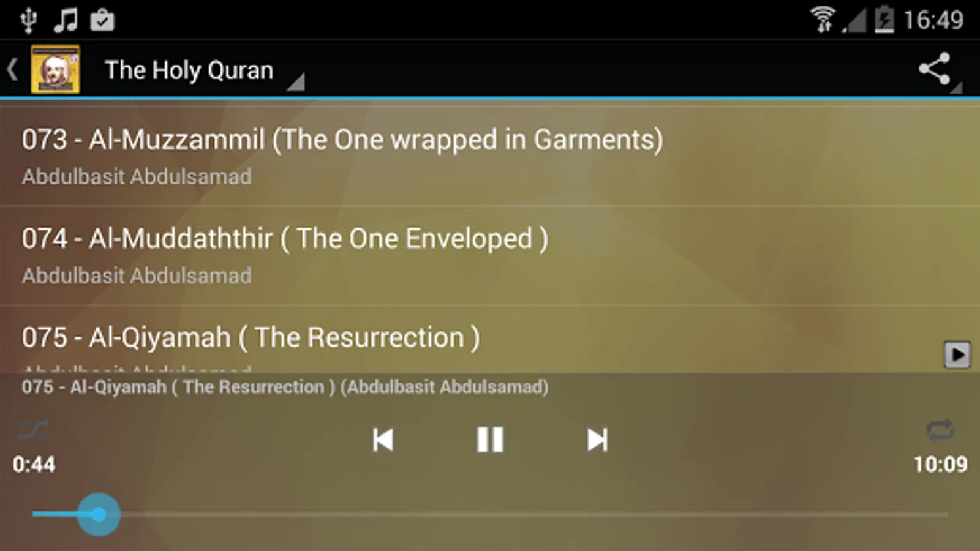
Task: Tap the briefcase notification icon
Action: pyautogui.click(x=102, y=20)
